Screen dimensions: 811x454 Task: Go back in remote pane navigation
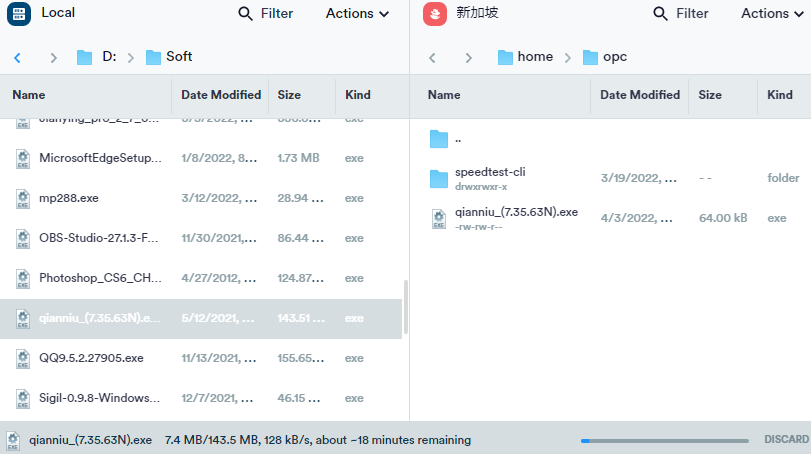pos(432,57)
